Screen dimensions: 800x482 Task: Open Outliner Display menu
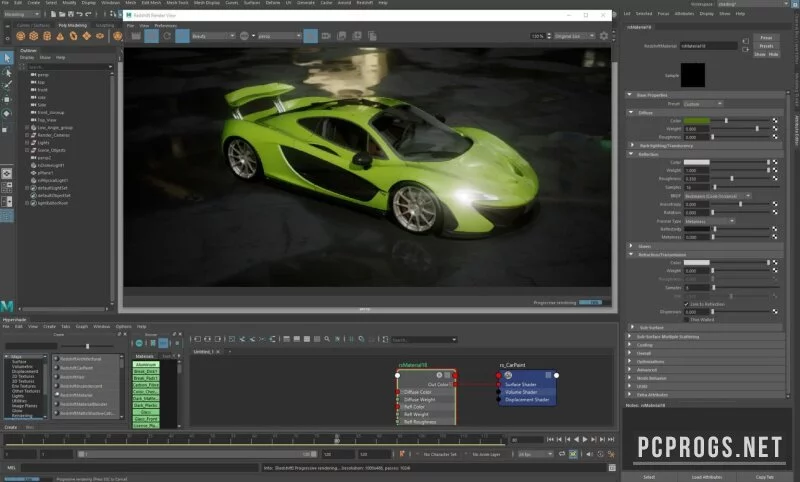click(27, 58)
